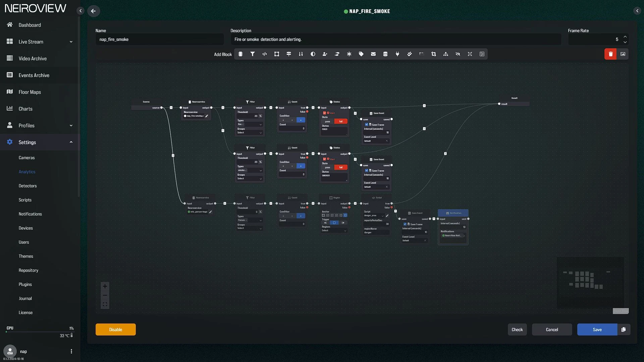Toggle the Alert checkbox in the SMOKE!! Status block
This screenshot has height=362, width=644.
(x=324, y=159)
